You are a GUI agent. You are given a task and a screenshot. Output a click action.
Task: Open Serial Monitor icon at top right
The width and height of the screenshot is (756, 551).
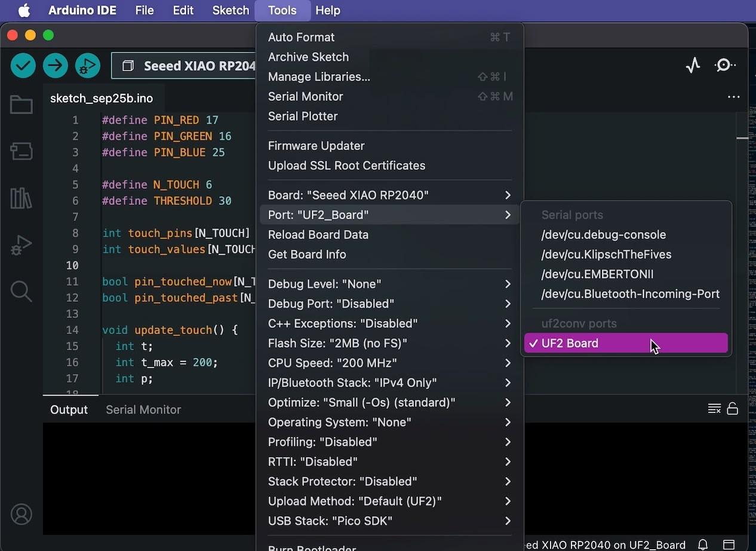click(725, 65)
